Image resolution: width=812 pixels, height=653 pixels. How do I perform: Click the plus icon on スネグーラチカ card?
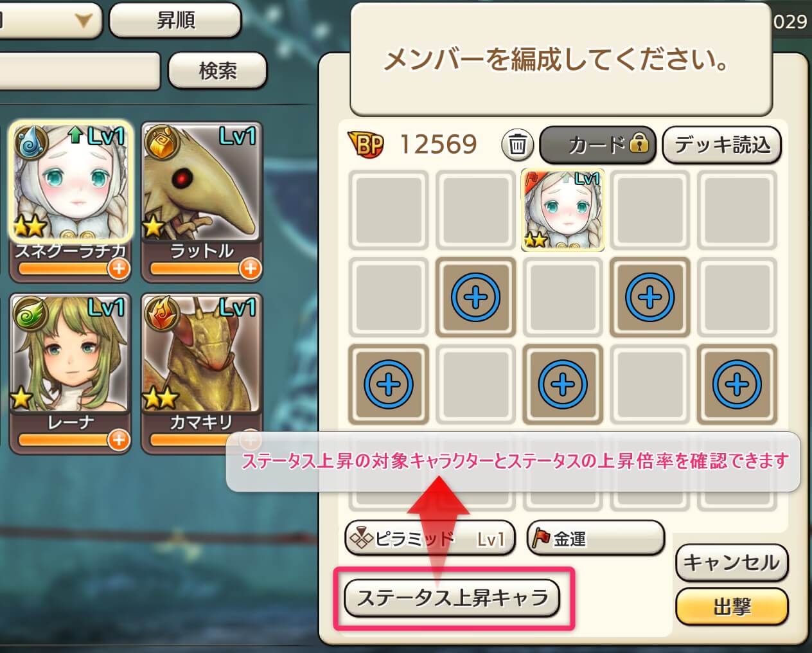(x=118, y=268)
